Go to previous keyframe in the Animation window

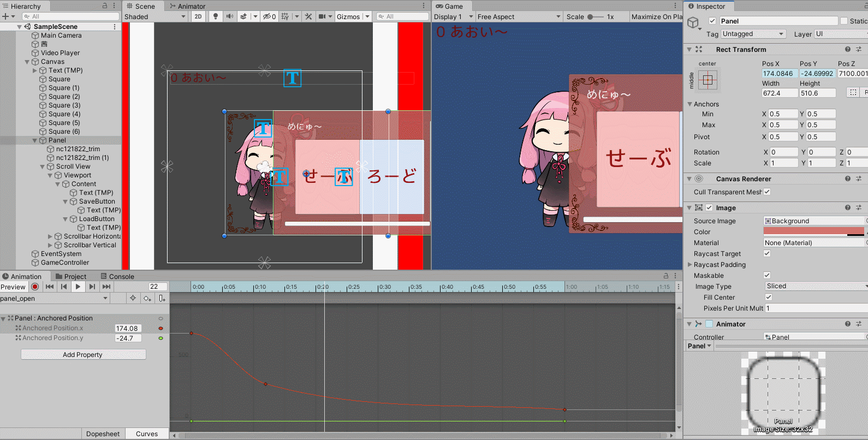click(x=64, y=287)
